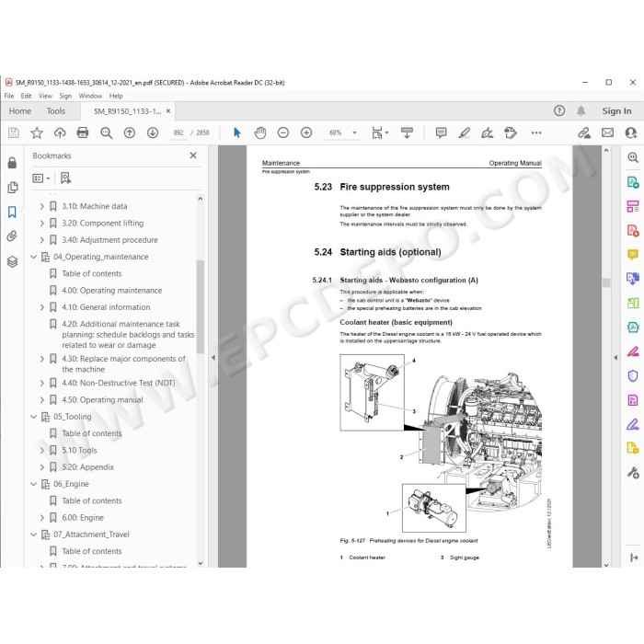Click the stamp tool icon
This screenshot has width=644, height=644.
click(511, 132)
